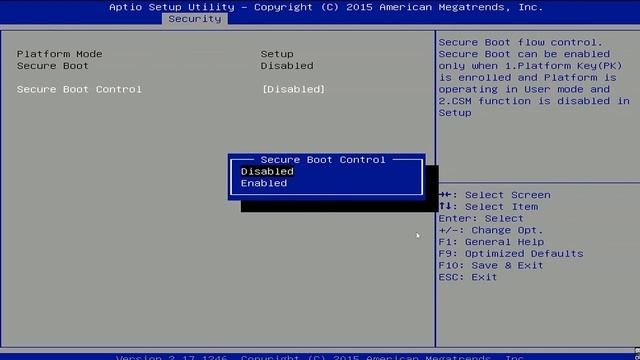Open the [Disabled] value for Secure Boot Control

(293, 89)
